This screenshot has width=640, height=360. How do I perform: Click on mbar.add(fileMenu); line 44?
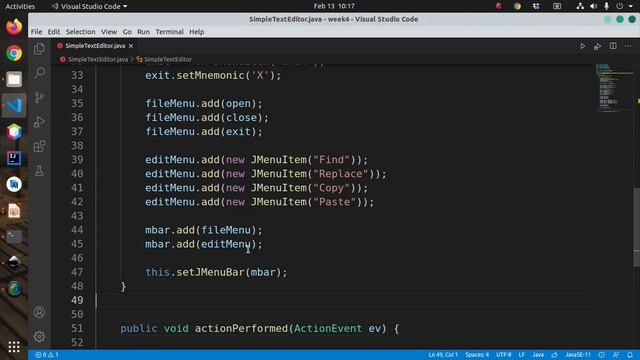click(x=203, y=230)
